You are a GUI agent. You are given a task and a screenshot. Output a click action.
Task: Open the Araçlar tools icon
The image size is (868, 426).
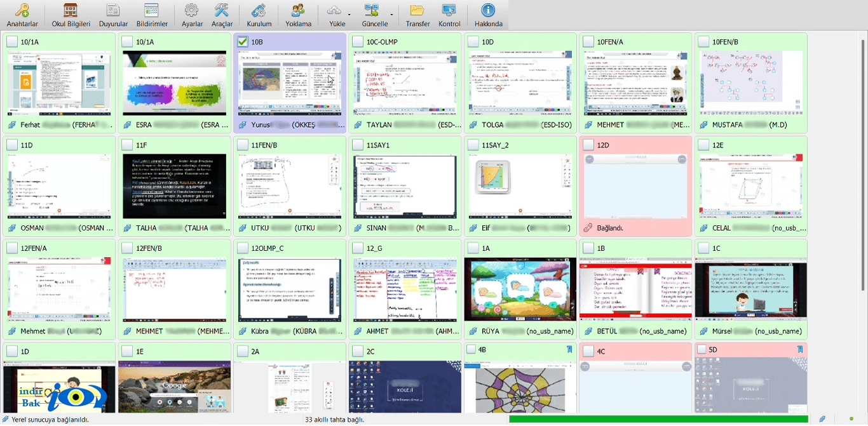point(222,15)
